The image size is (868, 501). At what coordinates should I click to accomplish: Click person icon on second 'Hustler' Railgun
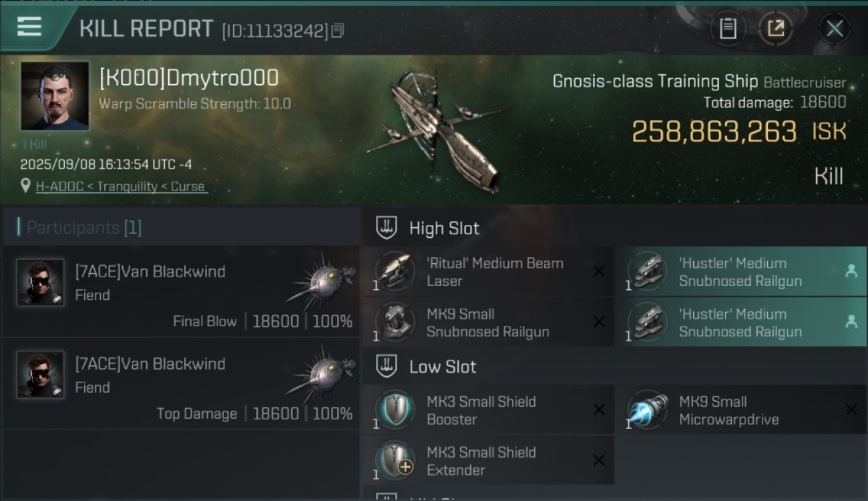point(851,322)
